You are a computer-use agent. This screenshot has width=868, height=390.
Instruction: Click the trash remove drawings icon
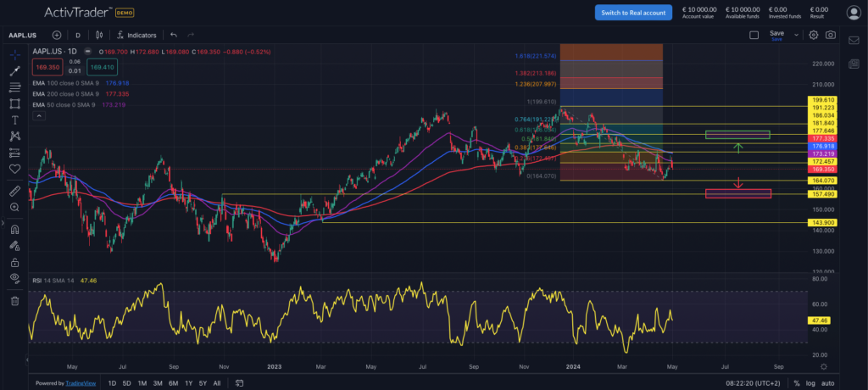(x=15, y=301)
